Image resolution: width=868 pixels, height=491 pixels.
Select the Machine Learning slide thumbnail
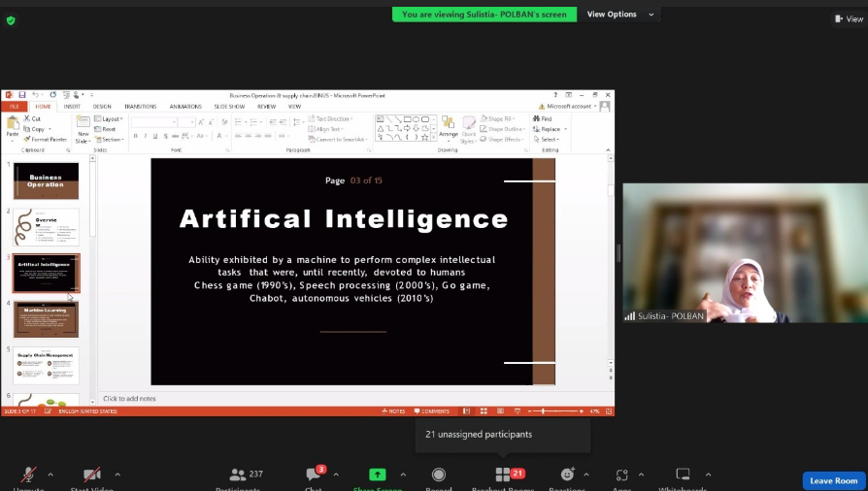pyautogui.click(x=46, y=318)
